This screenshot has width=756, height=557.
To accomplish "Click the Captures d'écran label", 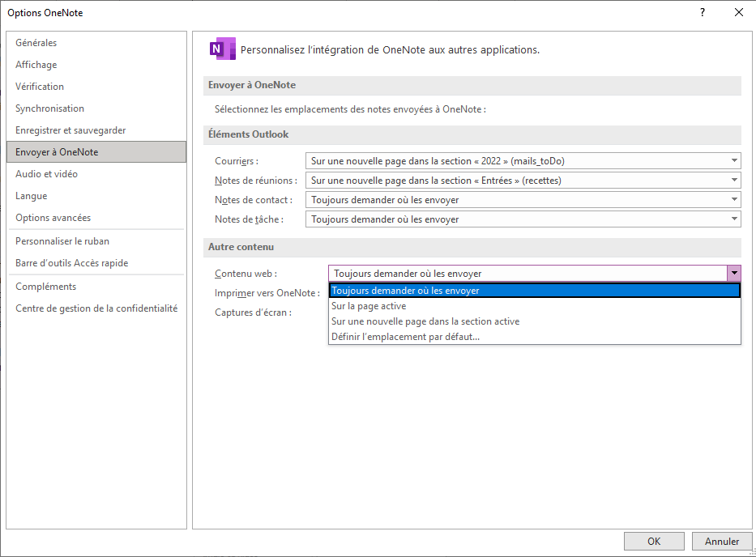I will click(x=253, y=313).
